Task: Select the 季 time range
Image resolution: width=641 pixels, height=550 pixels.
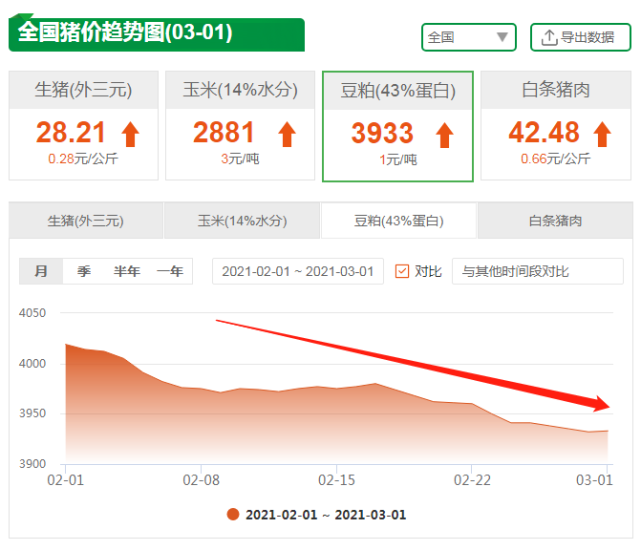Action: [x=84, y=271]
